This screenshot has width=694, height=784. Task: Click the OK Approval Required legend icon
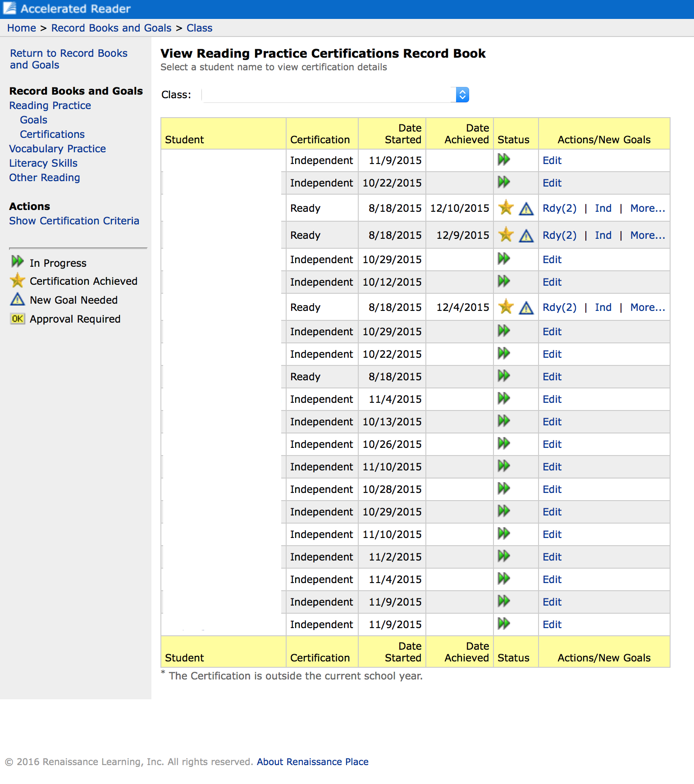click(x=18, y=319)
